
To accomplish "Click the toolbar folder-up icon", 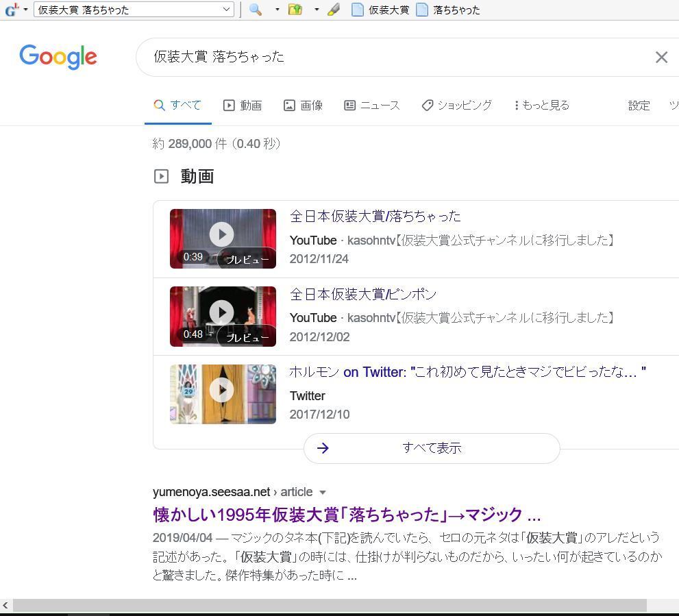I will coord(295,10).
